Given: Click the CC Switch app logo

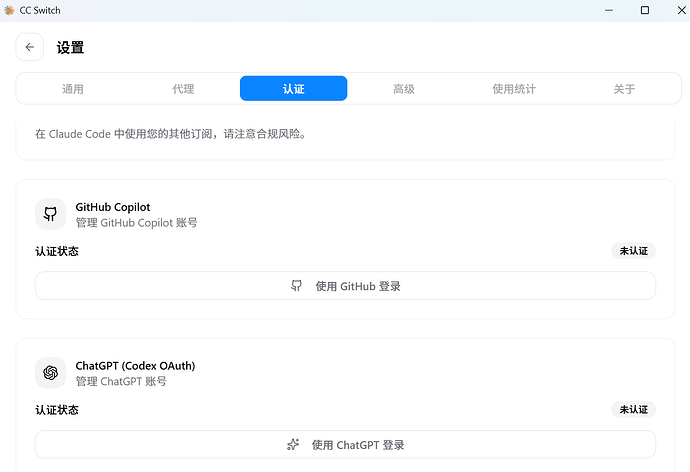Looking at the screenshot, I should click(x=9, y=10).
